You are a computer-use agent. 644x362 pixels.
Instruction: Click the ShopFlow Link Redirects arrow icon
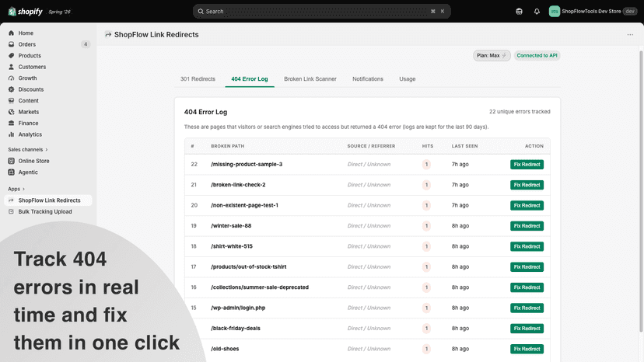[11, 200]
